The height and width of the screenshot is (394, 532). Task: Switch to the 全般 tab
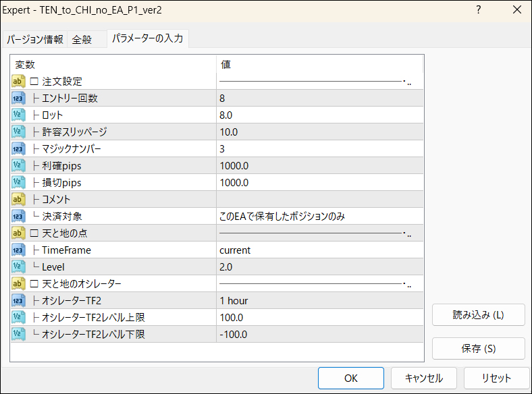point(82,39)
